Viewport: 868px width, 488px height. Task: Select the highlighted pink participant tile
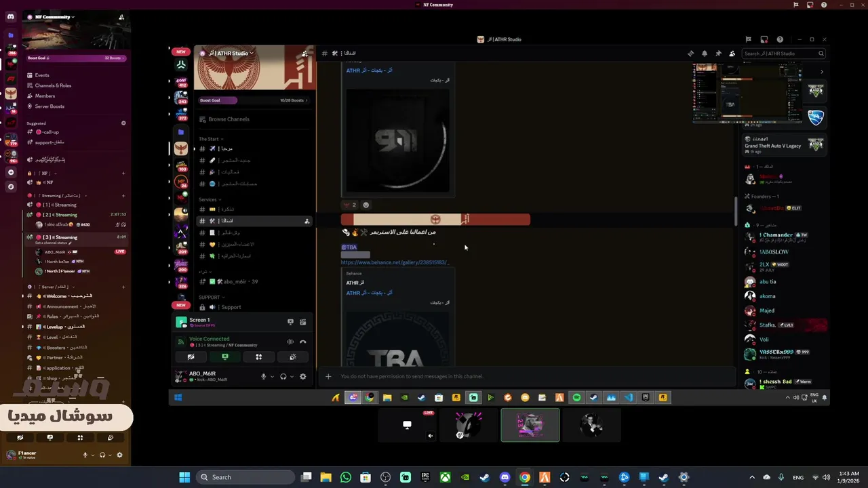[530, 425]
